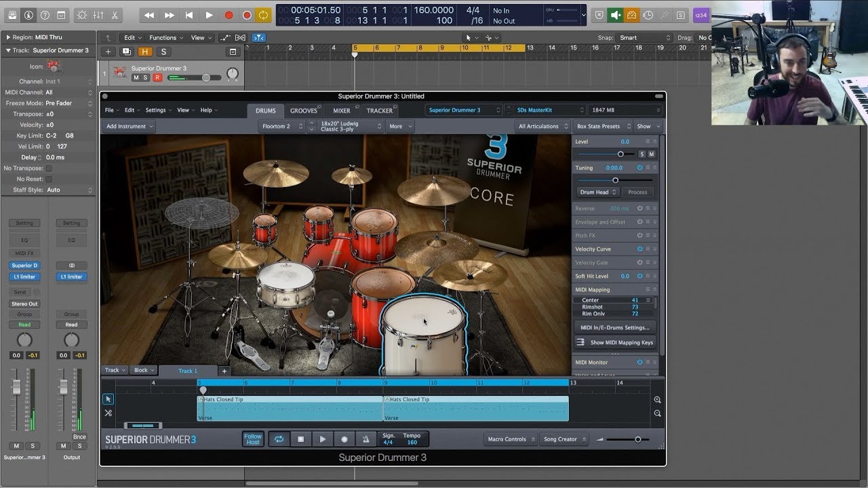Switch to the GROOVES tab
Viewport: 868px width, 488px height.
[303, 110]
